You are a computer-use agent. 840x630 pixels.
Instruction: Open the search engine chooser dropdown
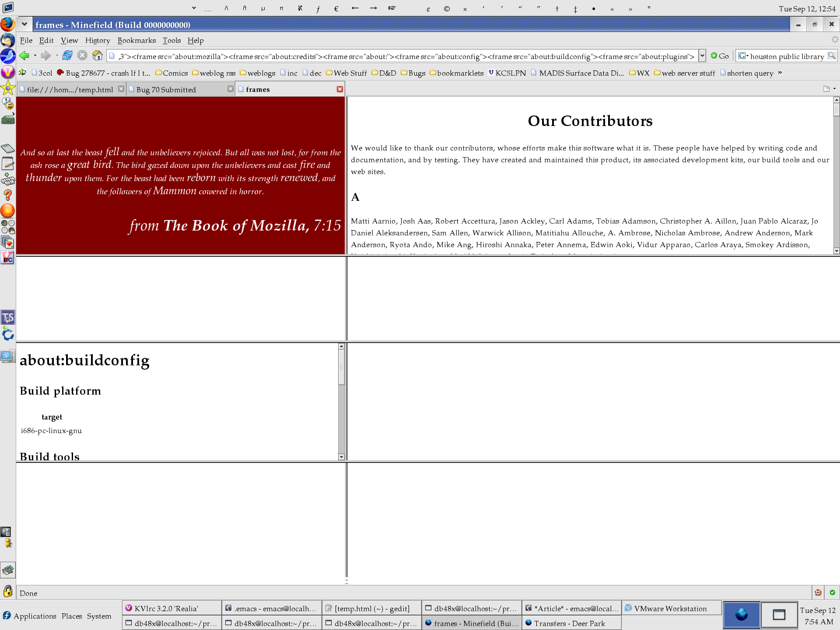click(743, 56)
